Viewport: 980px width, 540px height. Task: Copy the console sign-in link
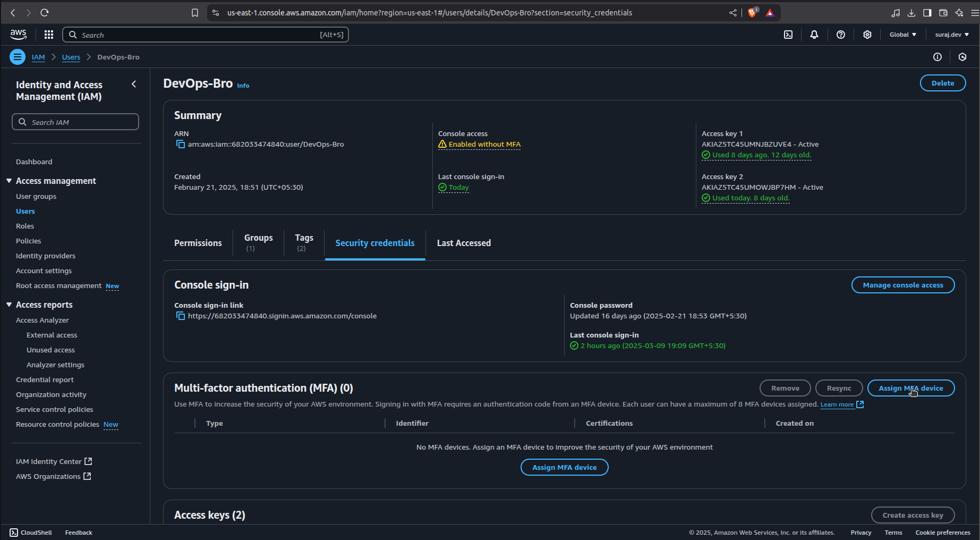point(181,316)
